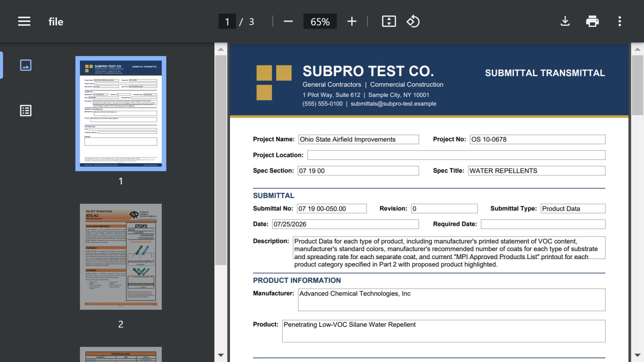The image size is (644, 362).
Task: Click the Submittal No field
Action: click(x=332, y=209)
